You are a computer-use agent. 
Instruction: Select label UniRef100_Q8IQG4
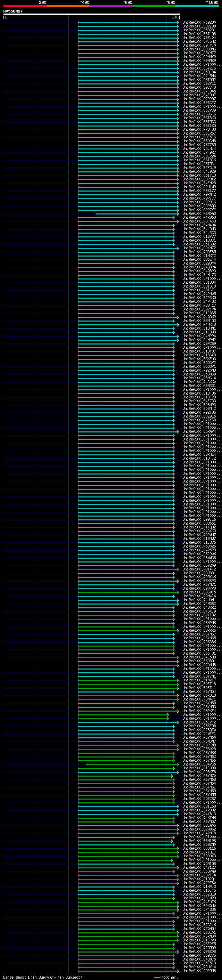point(199,282)
